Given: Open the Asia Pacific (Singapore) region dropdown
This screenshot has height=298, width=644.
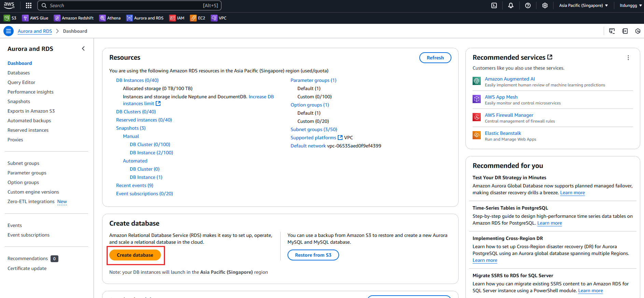Looking at the screenshot, I should coord(584,5).
